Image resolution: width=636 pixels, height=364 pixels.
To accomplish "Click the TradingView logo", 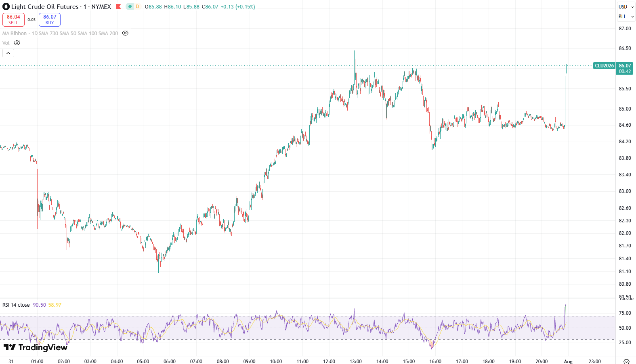I will [x=36, y=347].
